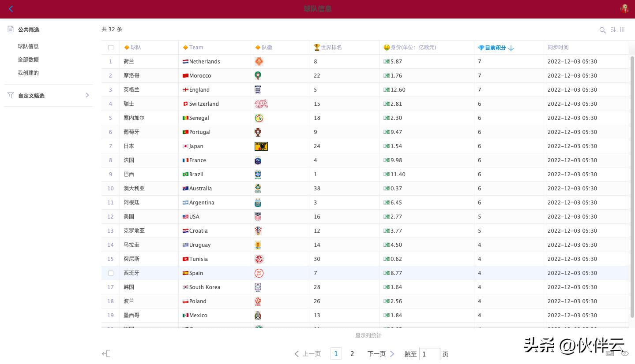Open the column display settings icon
Image resolution: width=635 pixels, height=364 pixels.
pos(622,30)
